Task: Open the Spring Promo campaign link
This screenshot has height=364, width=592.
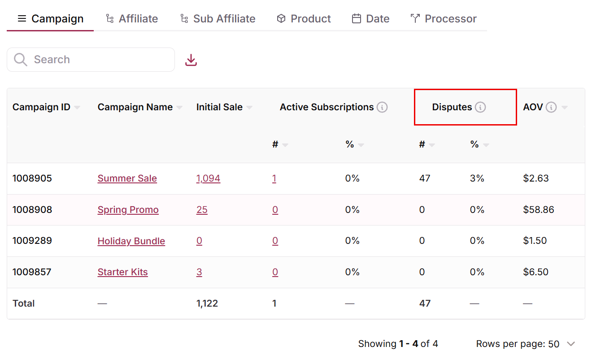Action: (x=128, y=210)
